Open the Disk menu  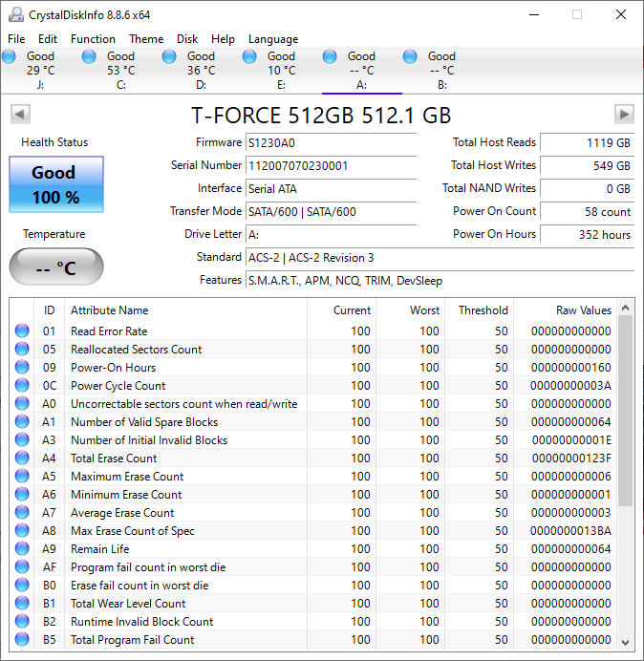[x=187, y=39]
